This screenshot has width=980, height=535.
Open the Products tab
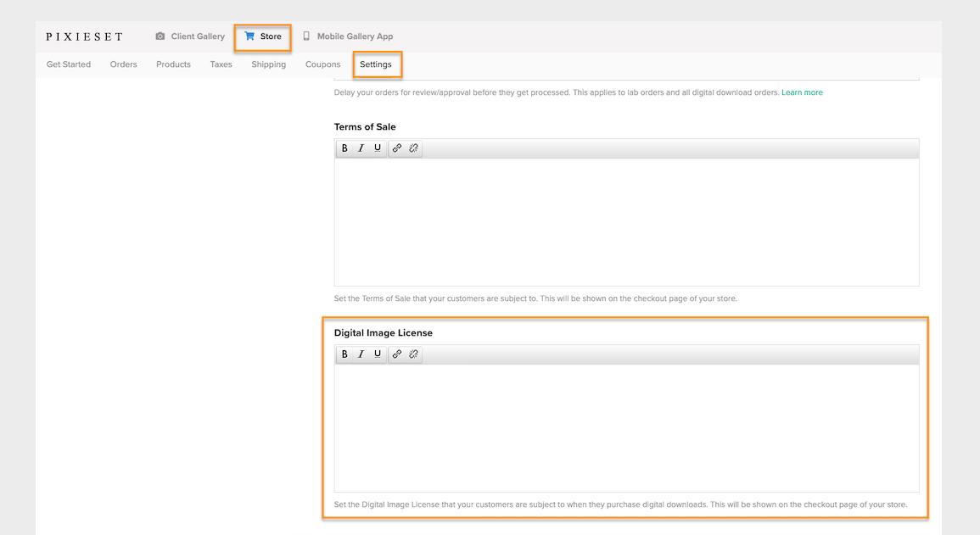[173, 64]
